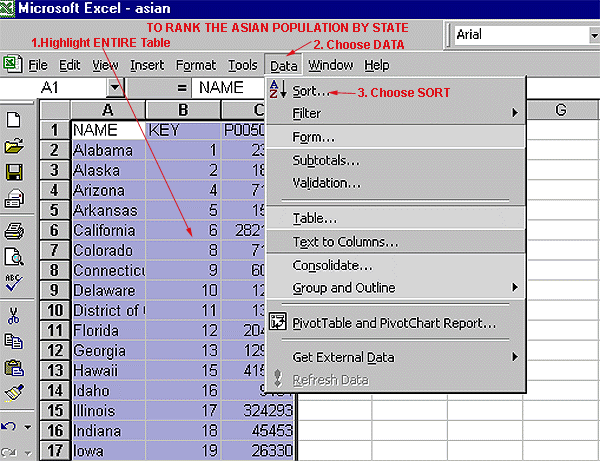The width and height of the screenshot is (600, 461).
Task: Click the New workbook icon
Action: tap(14, 120)
